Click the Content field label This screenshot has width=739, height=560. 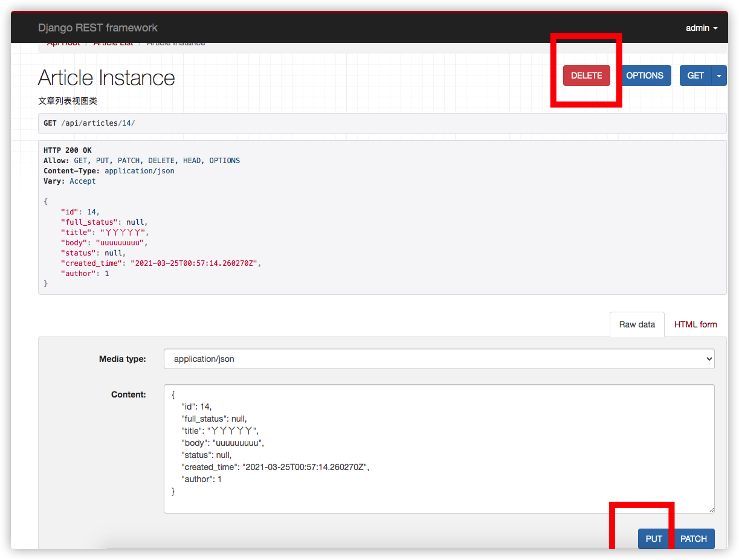tap(128, 394)
